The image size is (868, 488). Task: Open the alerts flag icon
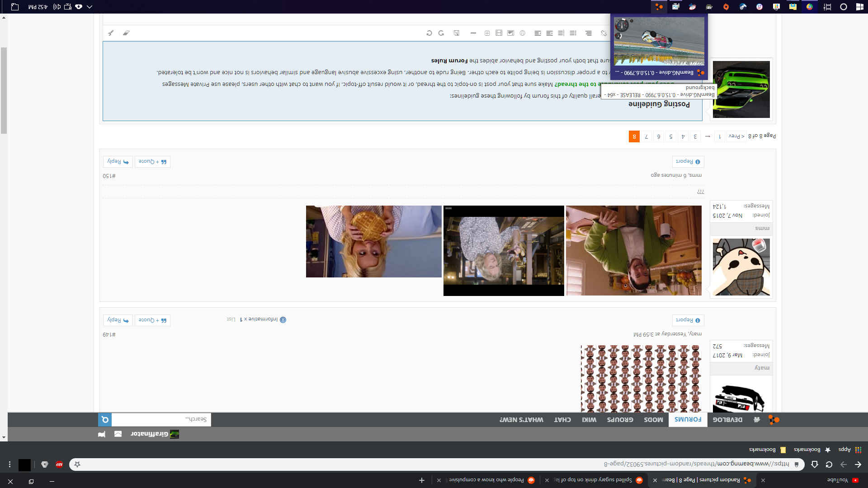[102, 434]
